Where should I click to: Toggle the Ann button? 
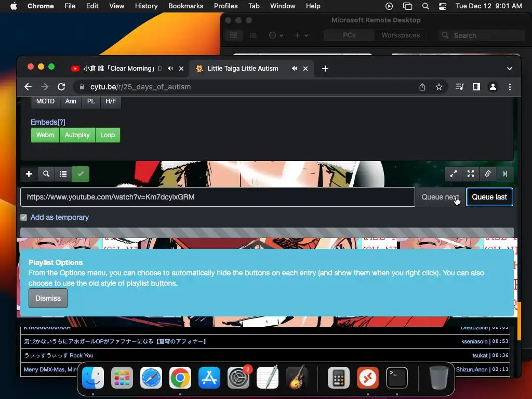(x=71, y=101)
